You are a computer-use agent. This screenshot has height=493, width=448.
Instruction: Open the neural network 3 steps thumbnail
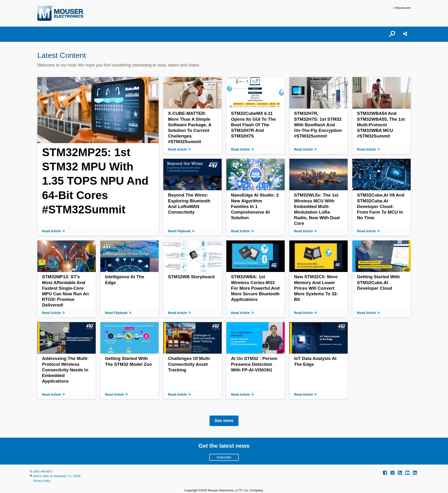129,338
